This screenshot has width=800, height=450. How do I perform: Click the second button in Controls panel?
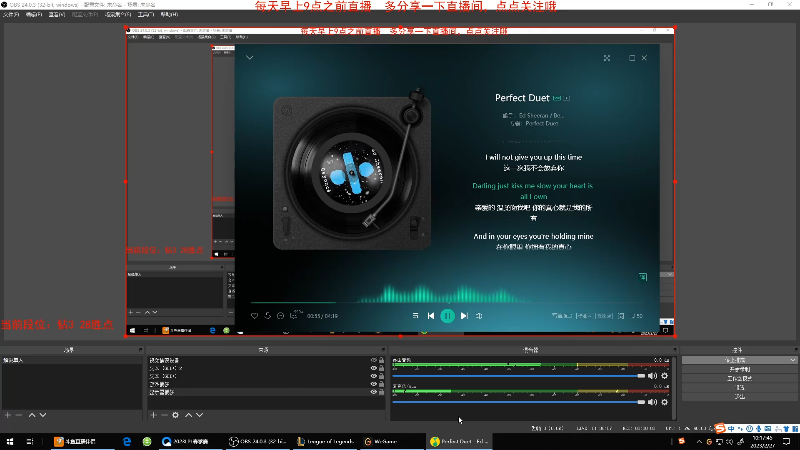tap(740, 369)
